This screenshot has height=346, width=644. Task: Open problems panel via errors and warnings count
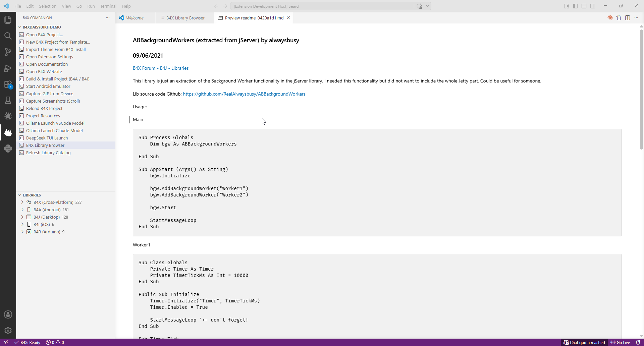(x=55, y=342)
